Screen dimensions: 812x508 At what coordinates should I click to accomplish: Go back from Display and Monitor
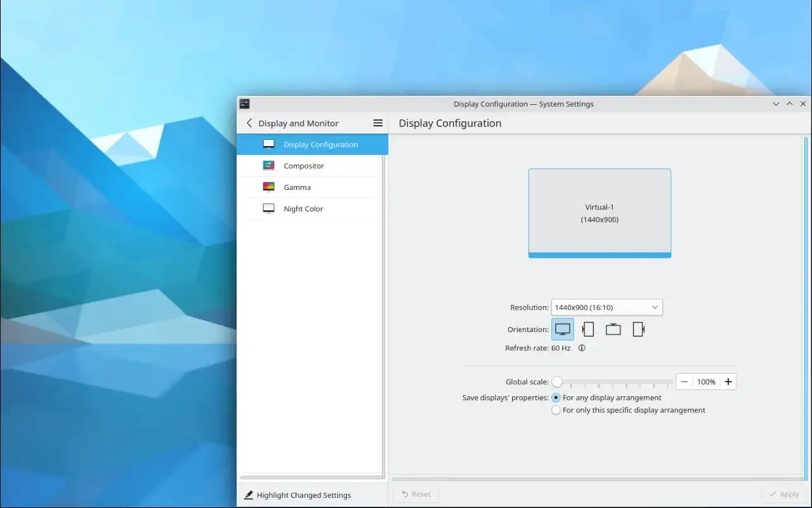click(249, 123)
